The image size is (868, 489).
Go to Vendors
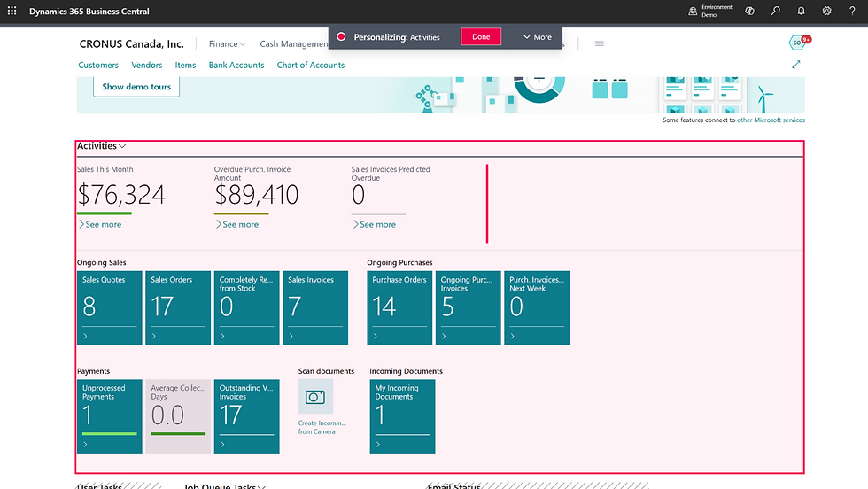(147, 65)
